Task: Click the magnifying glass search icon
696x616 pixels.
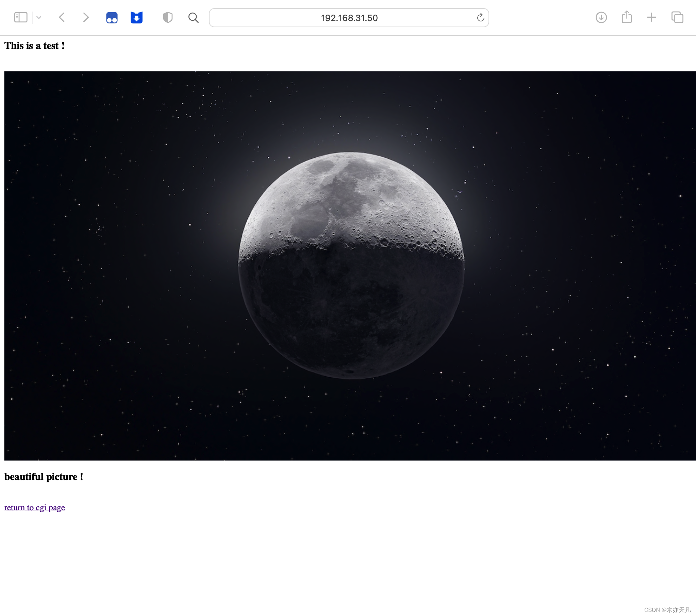Action: click(x=194, y=17)
